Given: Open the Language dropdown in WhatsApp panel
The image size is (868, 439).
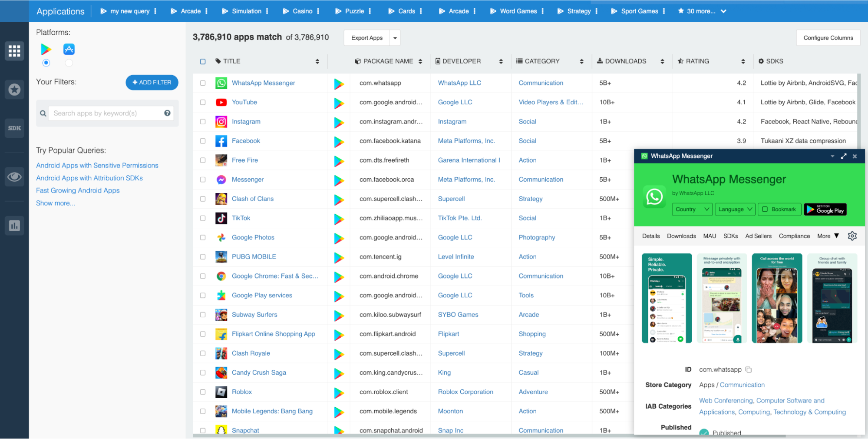Looking at the screenshot, I should coord(735,210).
